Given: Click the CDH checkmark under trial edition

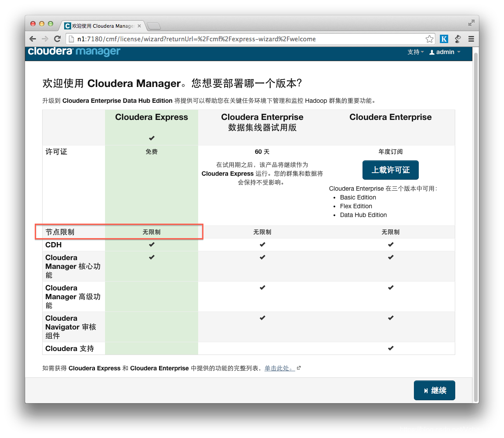Looking at the screenshot, I should click(263, 245).
